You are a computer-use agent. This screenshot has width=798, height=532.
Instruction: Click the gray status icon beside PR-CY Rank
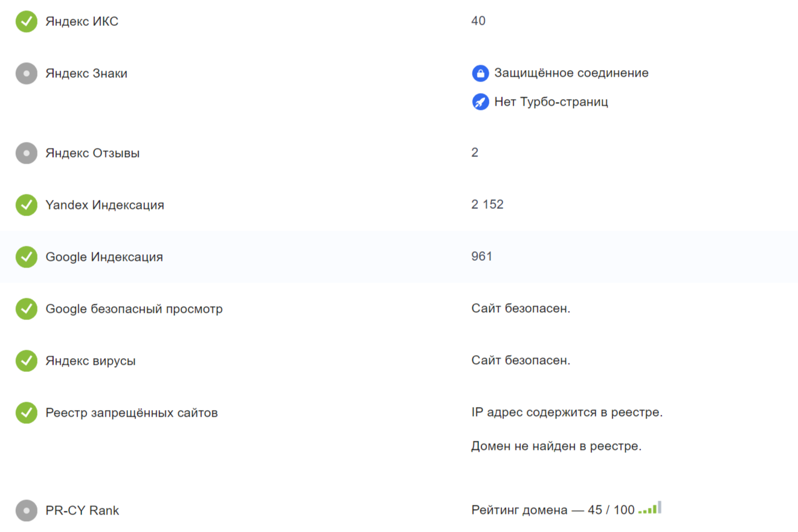26,511
